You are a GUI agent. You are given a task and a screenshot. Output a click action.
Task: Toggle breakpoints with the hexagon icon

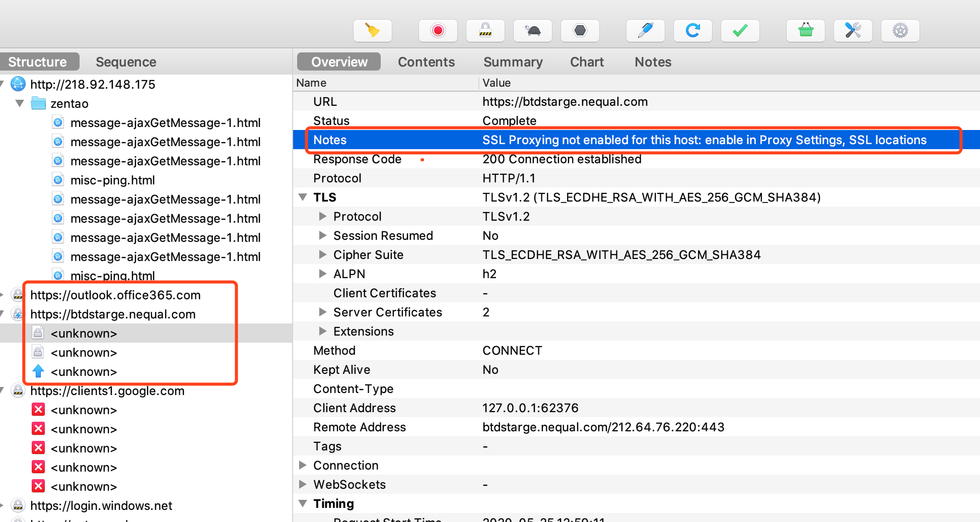580,30
